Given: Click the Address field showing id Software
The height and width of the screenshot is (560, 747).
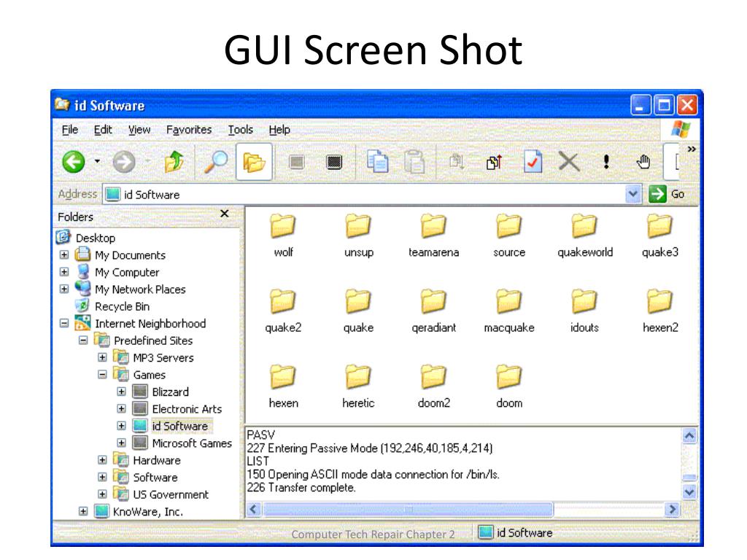Looking at the screenshot, I should point(364,194).
